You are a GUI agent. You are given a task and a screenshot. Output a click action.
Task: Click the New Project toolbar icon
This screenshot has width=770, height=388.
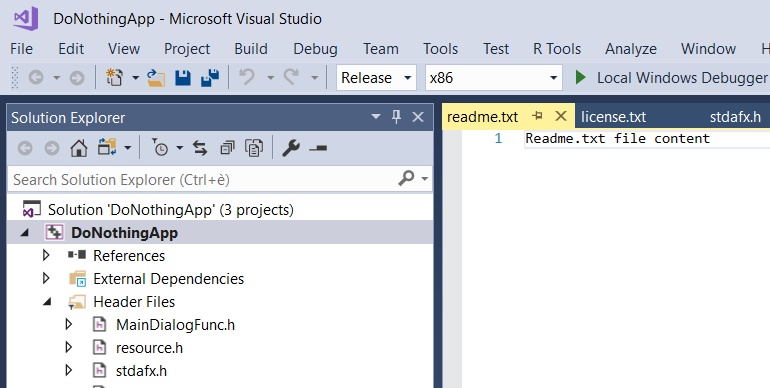click(x=115, y=78)
